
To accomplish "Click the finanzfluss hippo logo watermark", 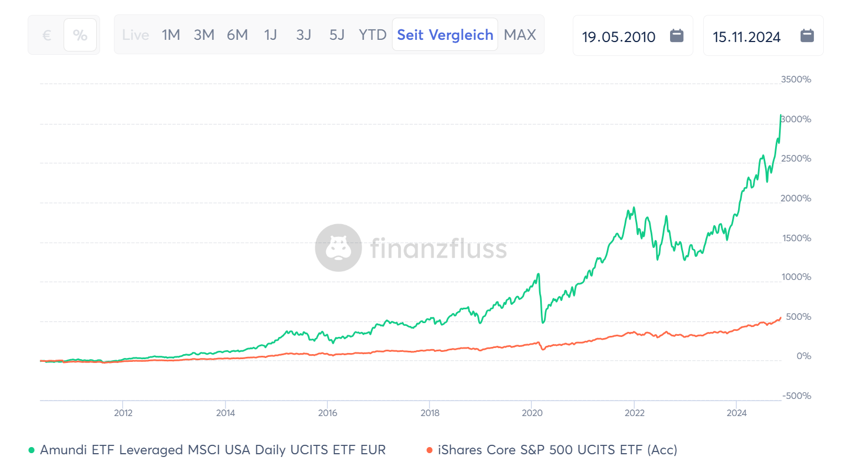I will click(x=338, y=247).
